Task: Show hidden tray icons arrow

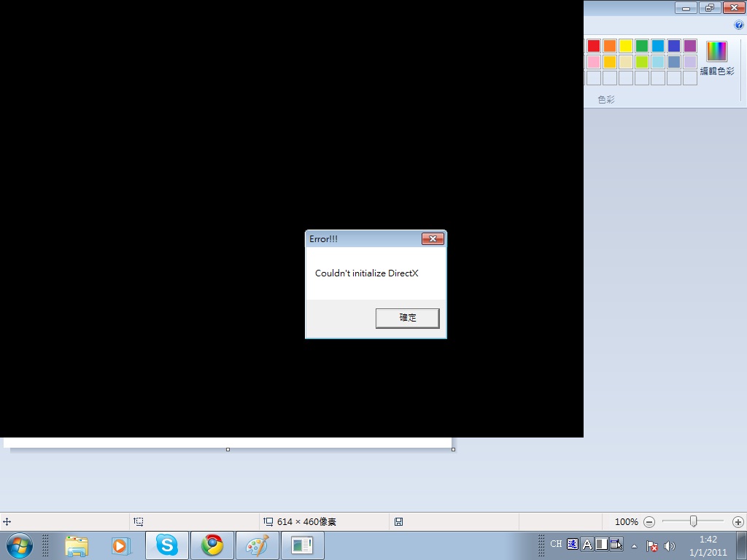Action: 634,546
